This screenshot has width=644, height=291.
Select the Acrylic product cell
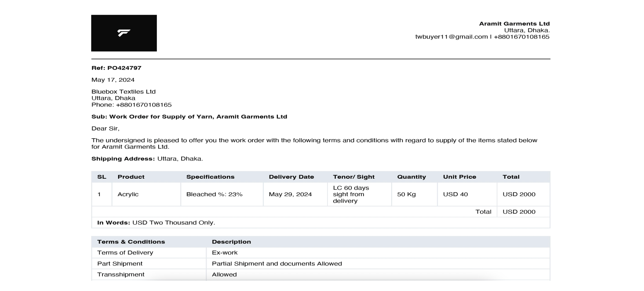[128, 194]
